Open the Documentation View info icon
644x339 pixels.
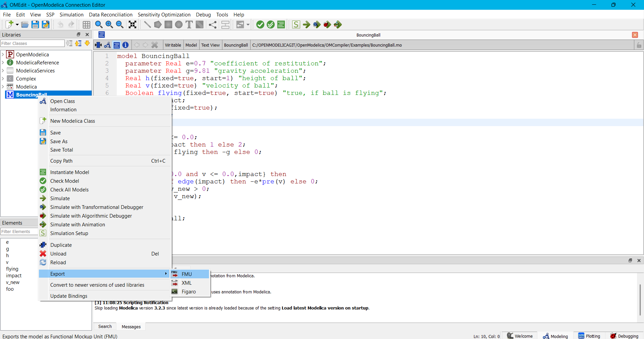tap(125, 45)
